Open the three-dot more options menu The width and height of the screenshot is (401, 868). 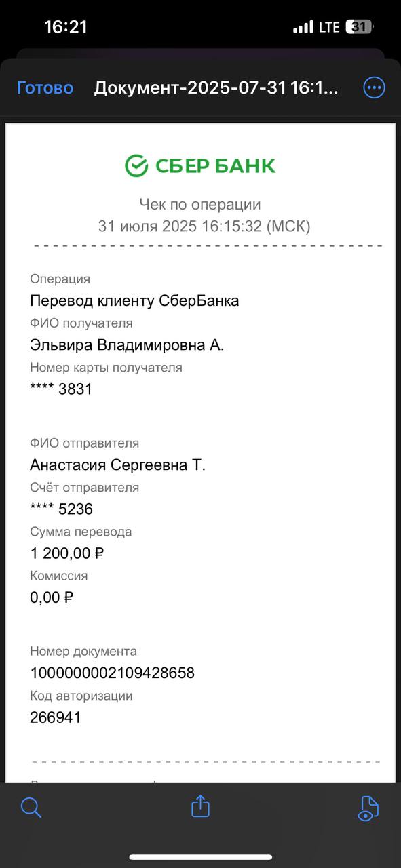(x=375, y=87)
